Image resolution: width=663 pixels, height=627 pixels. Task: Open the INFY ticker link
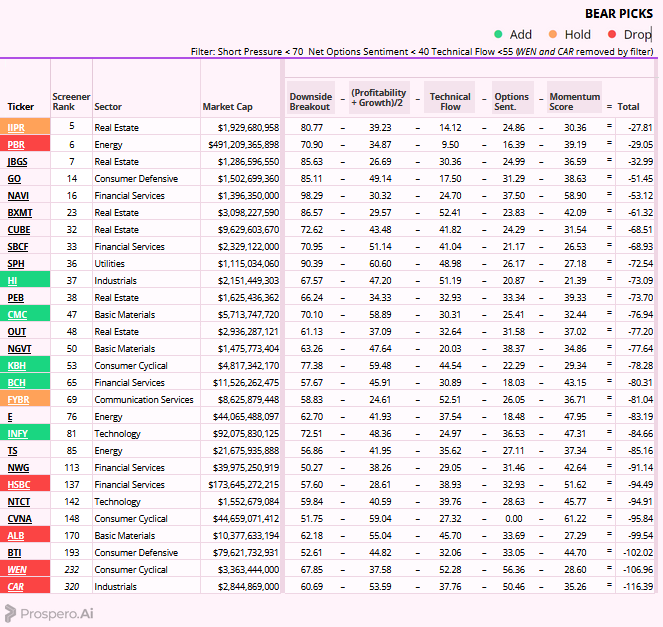click(18, 434)
